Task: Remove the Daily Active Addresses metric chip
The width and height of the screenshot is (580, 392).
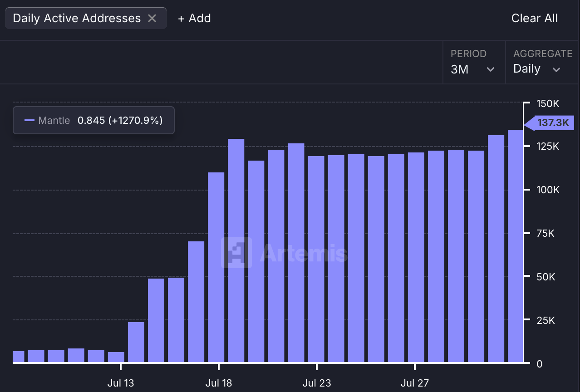Action: point(152,18)
